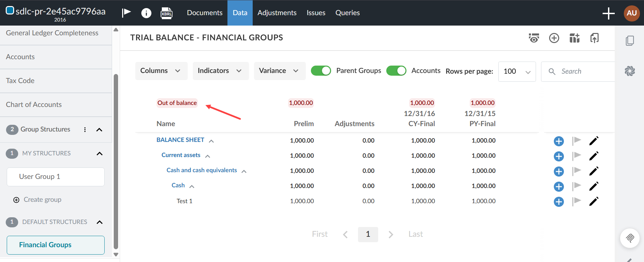Image resolution: width=644 pixels, height=262 pixels.
Task: Edit the Test 1 row with pencil
Action: 594,201
